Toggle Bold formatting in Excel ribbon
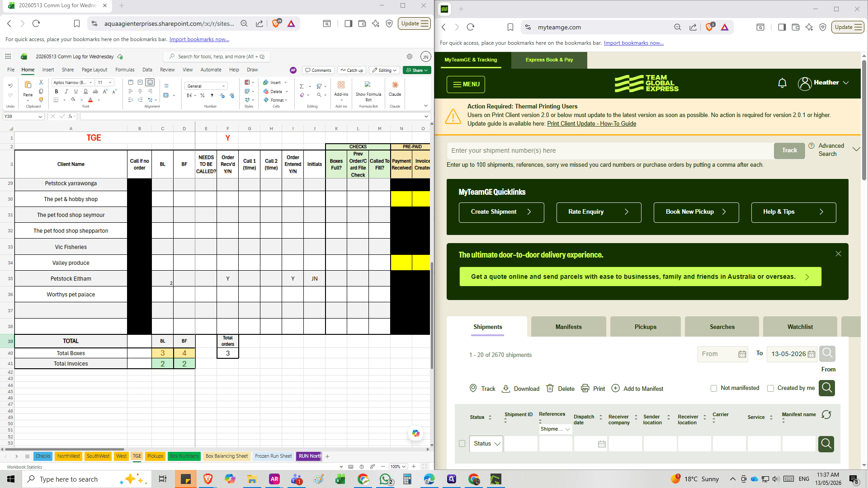The width and height of the screenshot is (868, 488). click(56, 91)
